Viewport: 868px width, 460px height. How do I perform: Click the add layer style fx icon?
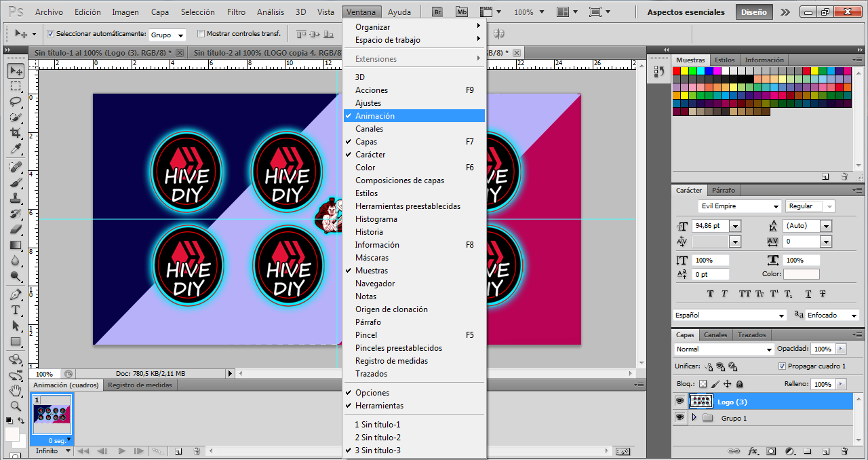[753, 451]
